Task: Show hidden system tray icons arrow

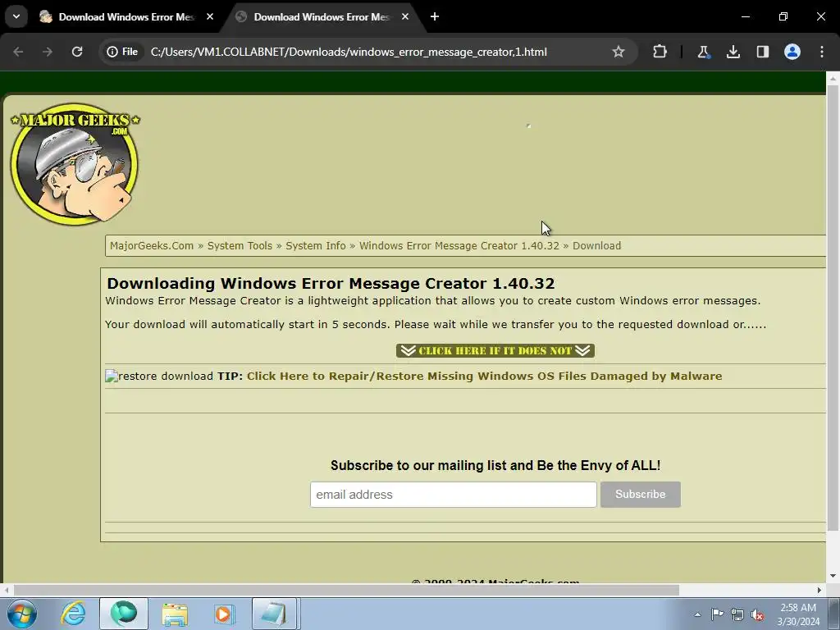Action: 697,614
